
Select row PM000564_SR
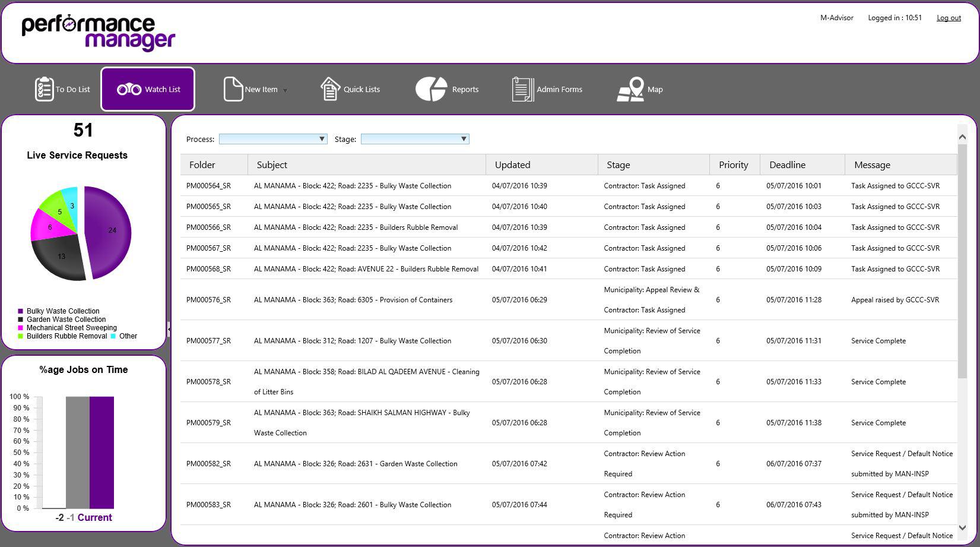[569, 185]
